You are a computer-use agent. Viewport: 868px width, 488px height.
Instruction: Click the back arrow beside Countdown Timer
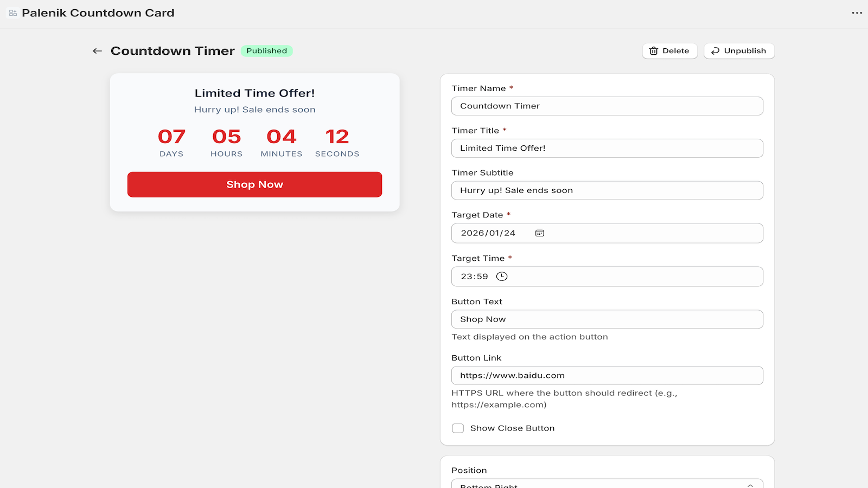pyautogui.click(x=97, y=50)
